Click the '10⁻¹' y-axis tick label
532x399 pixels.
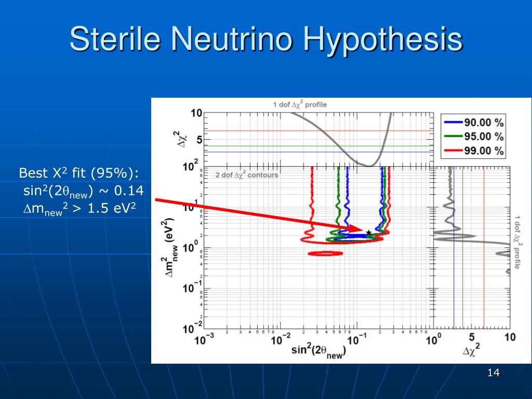point(193,287)
